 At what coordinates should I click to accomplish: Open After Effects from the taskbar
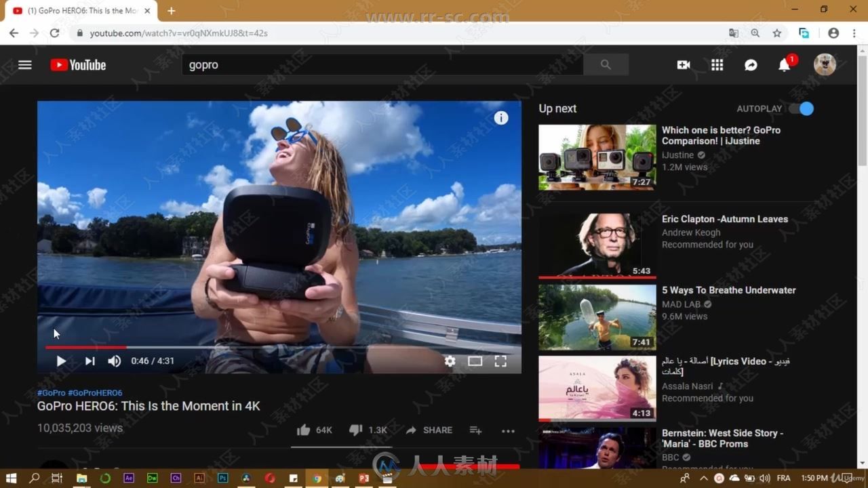129,478
